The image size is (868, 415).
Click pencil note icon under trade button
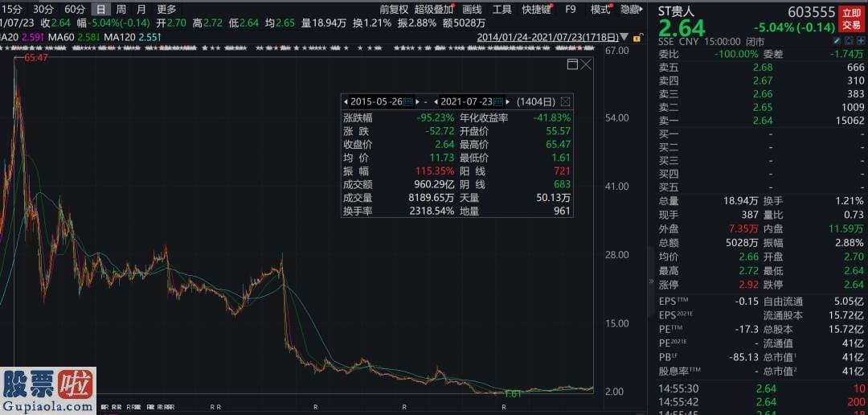(838, 41)
